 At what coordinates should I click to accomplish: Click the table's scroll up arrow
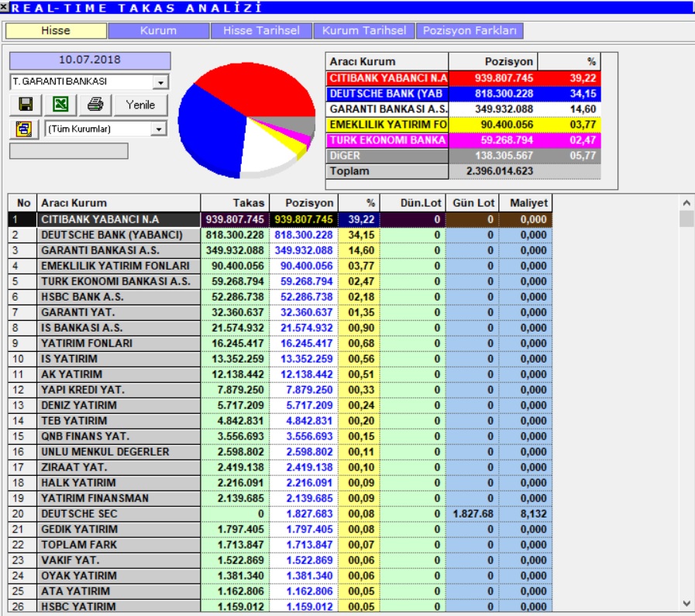point(686,203)
